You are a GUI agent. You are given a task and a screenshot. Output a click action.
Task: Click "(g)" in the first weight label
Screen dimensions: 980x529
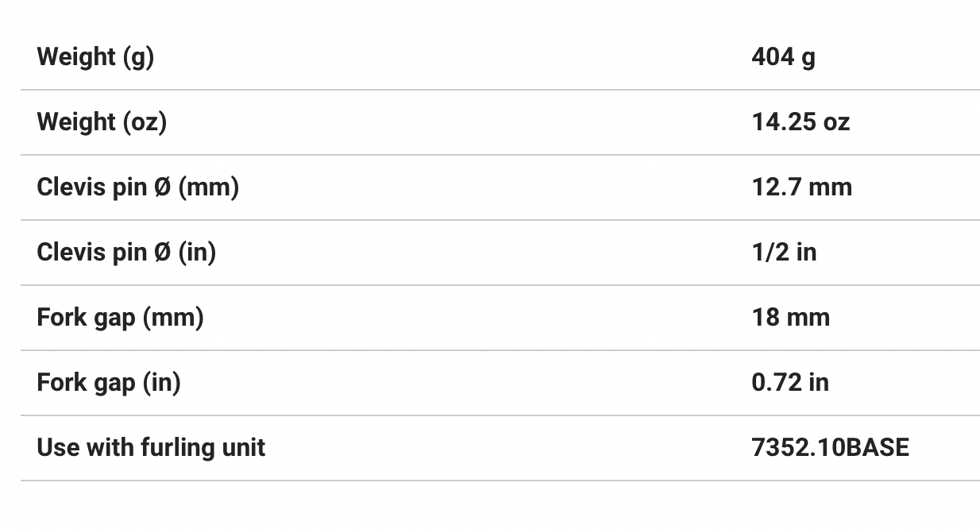click(138, 57)
